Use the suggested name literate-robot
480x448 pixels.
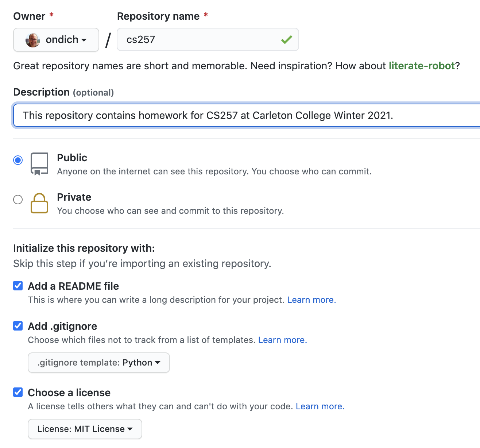(422, 66)
